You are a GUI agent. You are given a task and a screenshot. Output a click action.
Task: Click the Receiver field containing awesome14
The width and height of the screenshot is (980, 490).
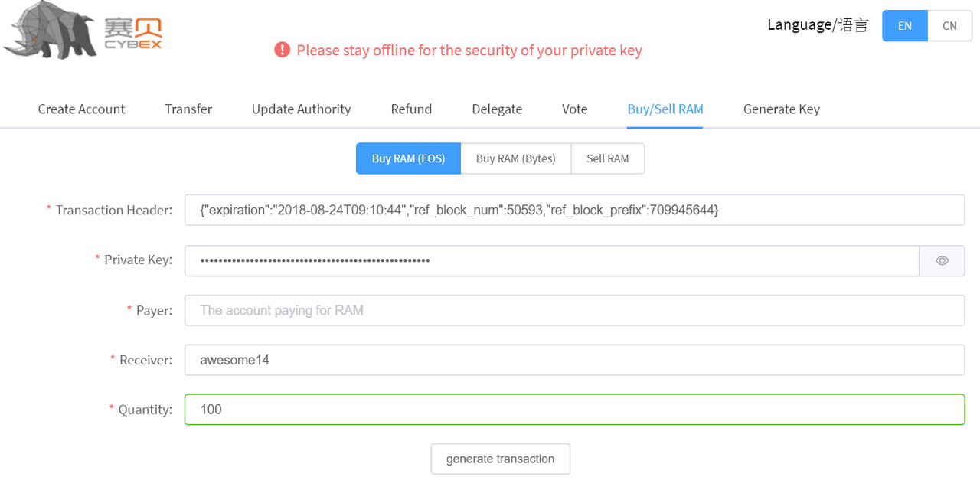[574, 360]
